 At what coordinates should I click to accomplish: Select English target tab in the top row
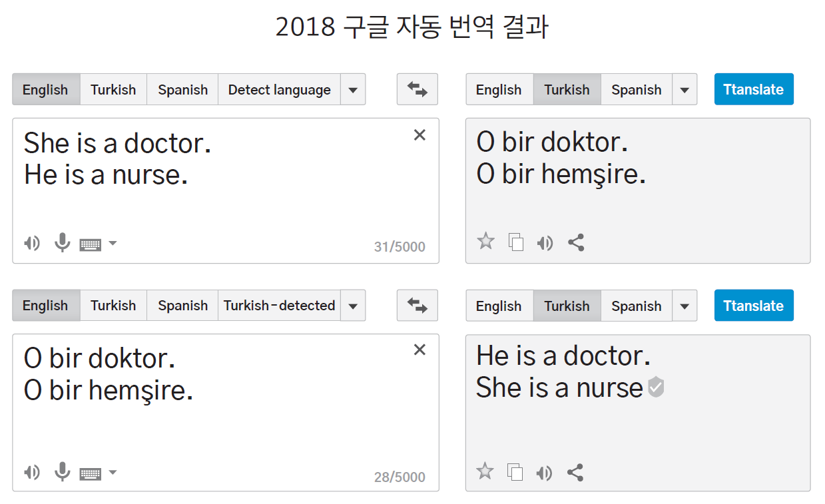pos(499,89)
